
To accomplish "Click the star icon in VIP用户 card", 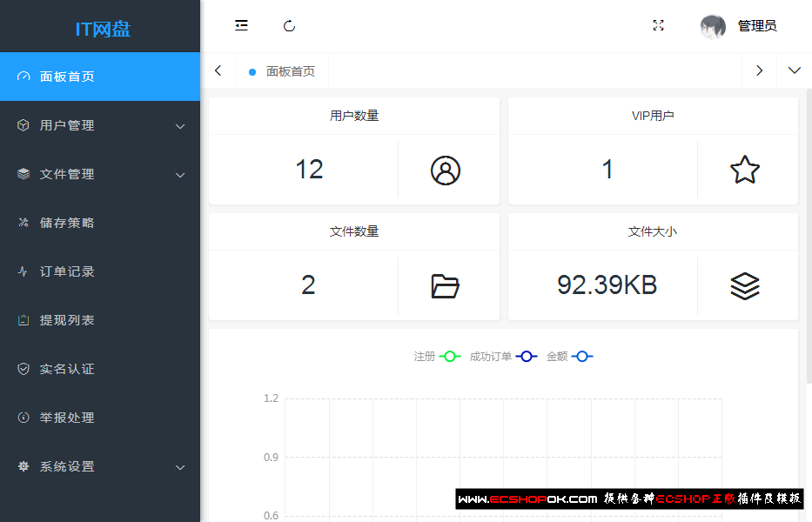I will (745, 170).
